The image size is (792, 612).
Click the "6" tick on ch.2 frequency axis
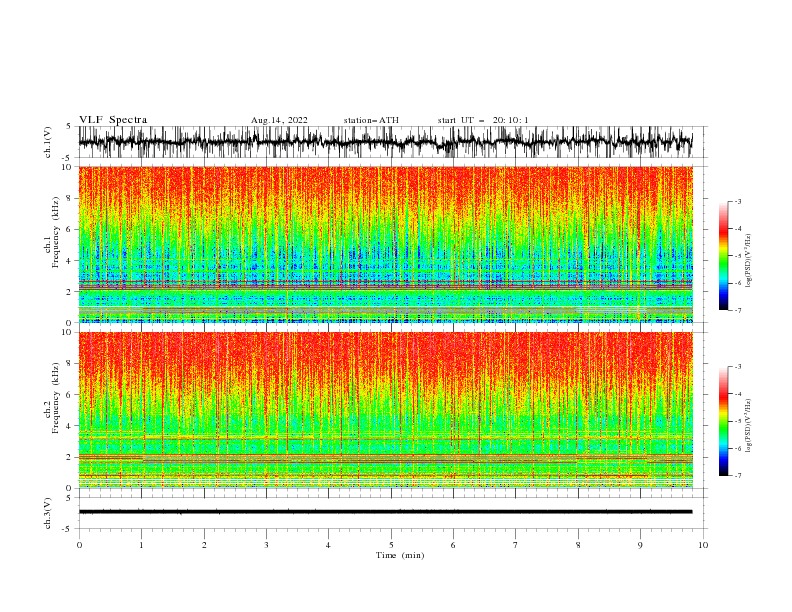pyautogui.click(x=70, y=395)
